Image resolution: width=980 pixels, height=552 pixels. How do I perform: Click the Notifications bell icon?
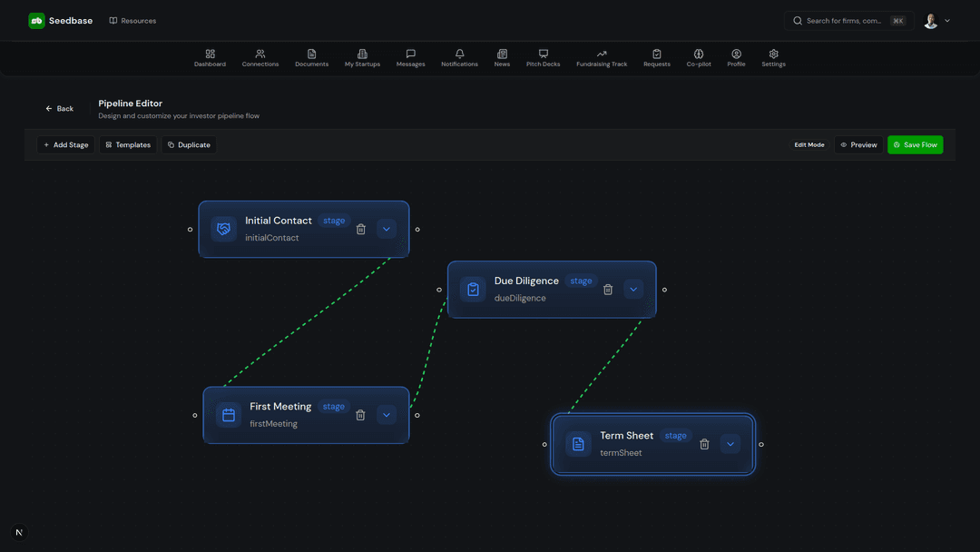tap(459, 57)
